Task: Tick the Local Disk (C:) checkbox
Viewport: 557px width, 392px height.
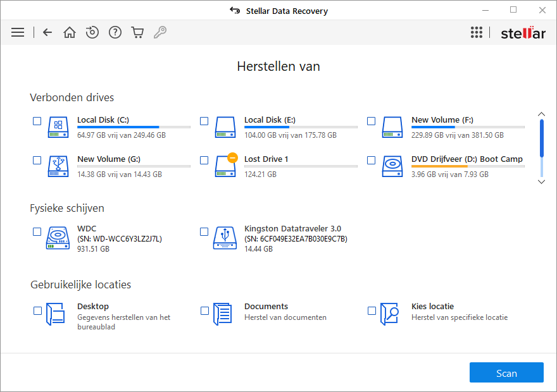Action: tap(37, 121)
